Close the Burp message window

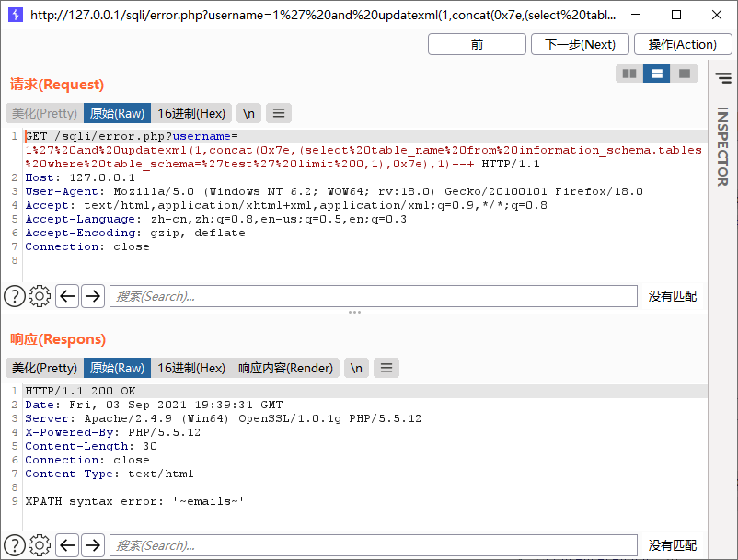(717, 15)
